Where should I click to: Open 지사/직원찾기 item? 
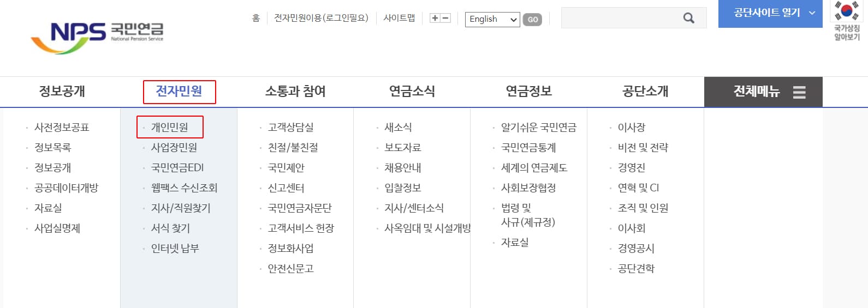(181, 208)
